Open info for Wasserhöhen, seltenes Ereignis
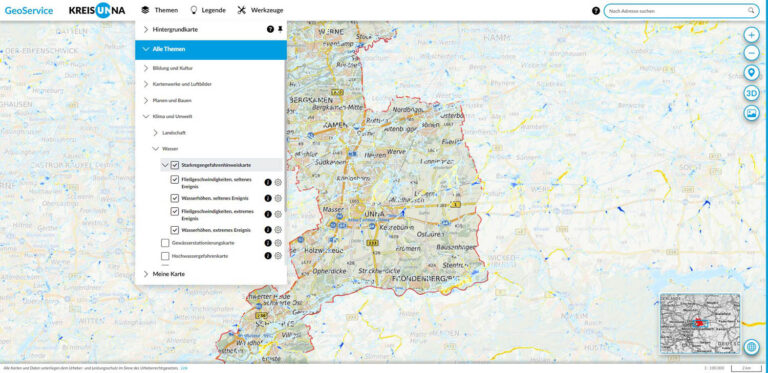 (x=268, y=198)
